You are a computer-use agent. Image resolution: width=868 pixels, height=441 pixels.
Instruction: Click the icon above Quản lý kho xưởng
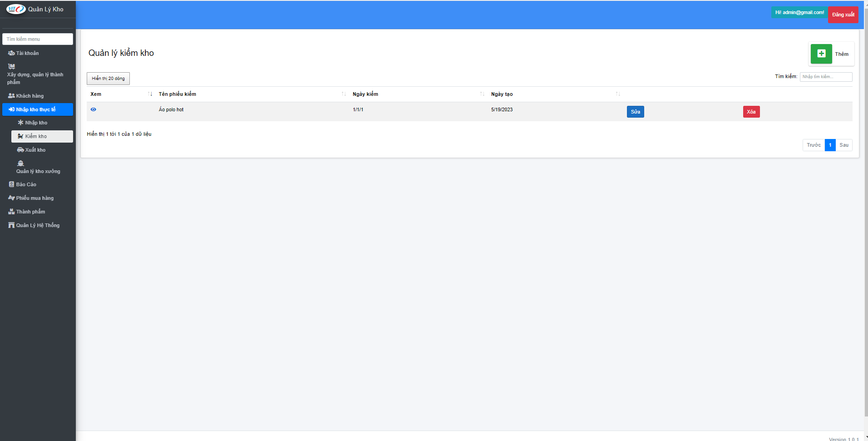point(20,163)
